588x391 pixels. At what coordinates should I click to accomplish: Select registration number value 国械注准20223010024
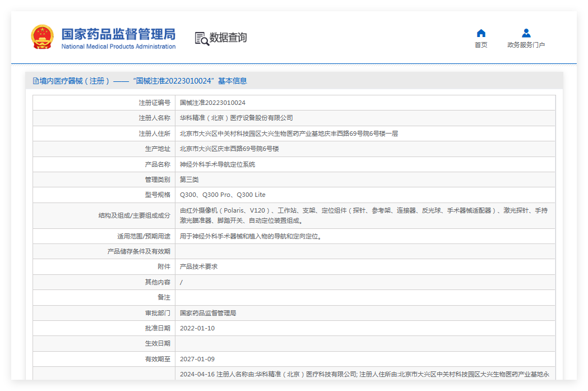(x=212, y=103)
